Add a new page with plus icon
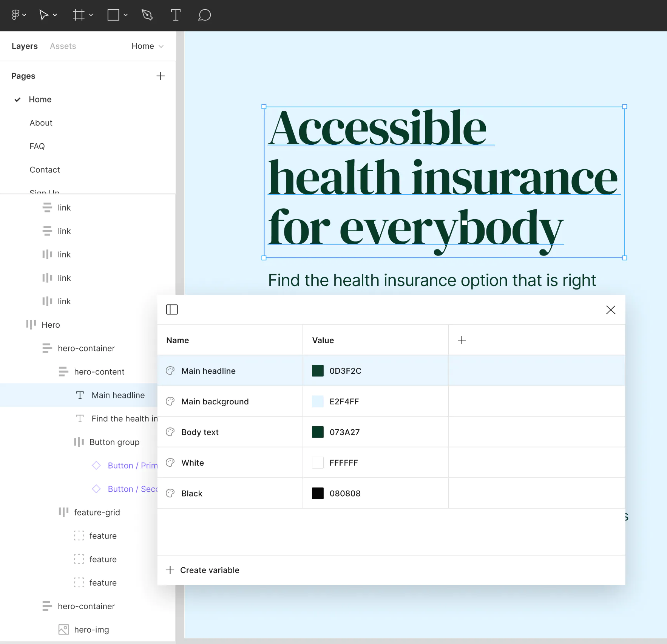The image size is (667, 644). coord(161,76)
